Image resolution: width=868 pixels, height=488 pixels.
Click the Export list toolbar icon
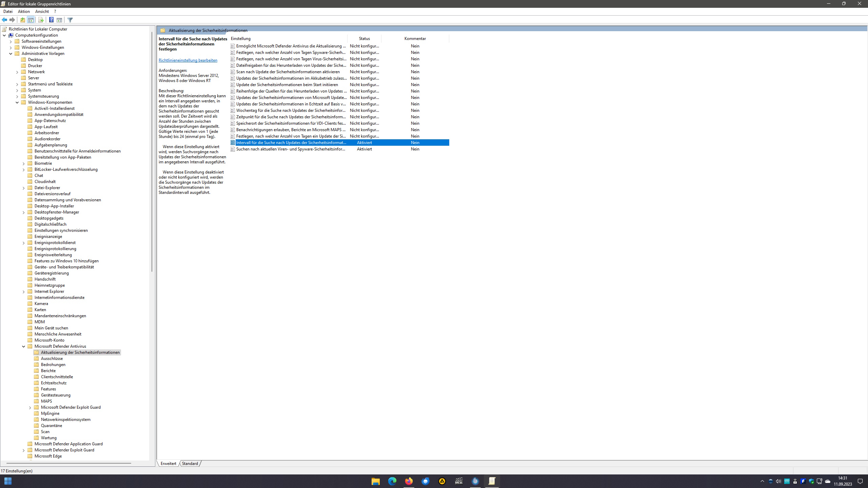point(41,20)
